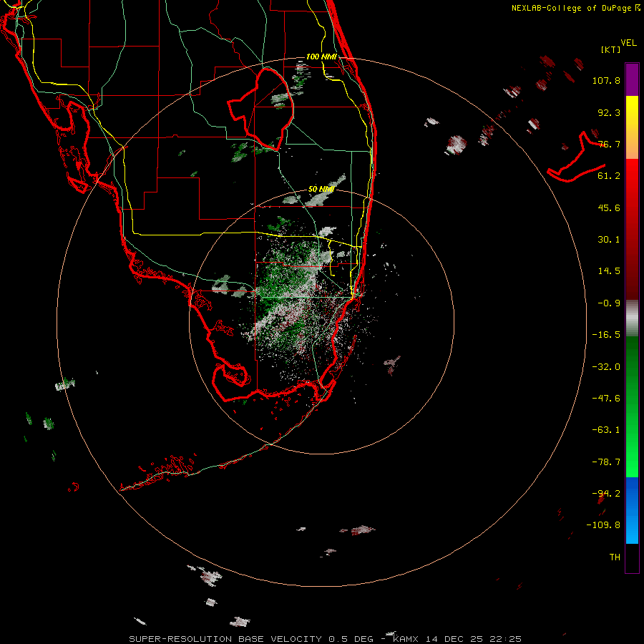The height and width of the screenshot is (644, 644).
Task: Click the gray near-zero segment of the color bar
Action: pos(632,318)
